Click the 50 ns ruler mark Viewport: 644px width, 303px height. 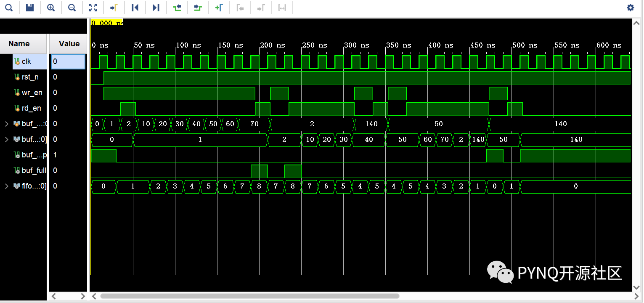pos(144,45)
